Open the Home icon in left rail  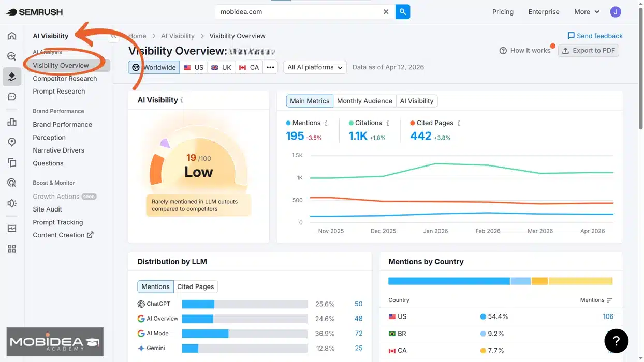pyautogui.click(x=12, y=36)
